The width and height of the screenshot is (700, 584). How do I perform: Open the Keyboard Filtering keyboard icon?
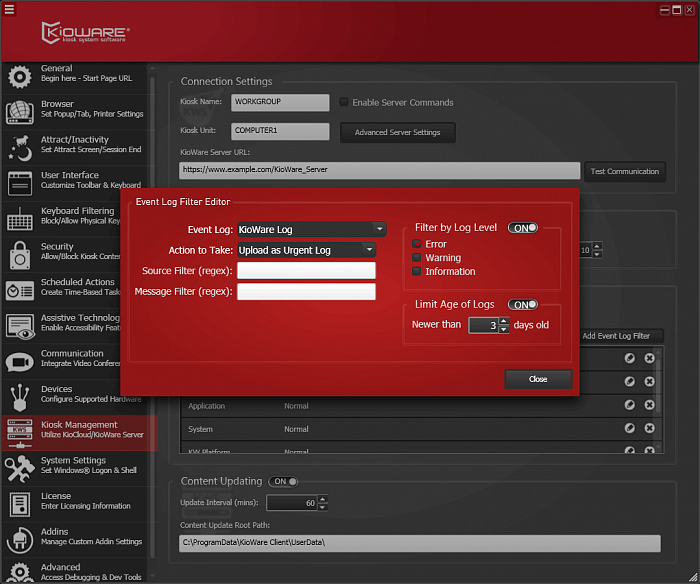pos(19,219)
